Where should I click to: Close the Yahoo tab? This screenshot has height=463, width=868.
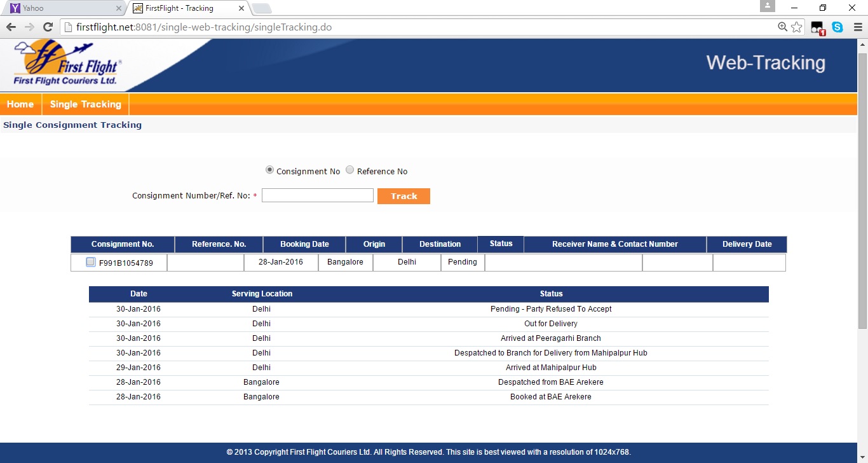(119, 9)
